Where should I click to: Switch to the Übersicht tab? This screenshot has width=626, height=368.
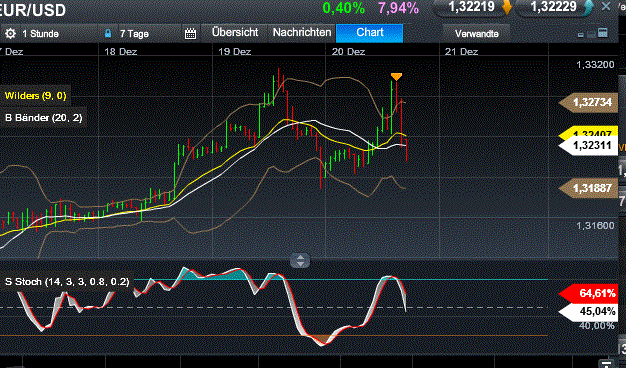click(x=235, y=33)
